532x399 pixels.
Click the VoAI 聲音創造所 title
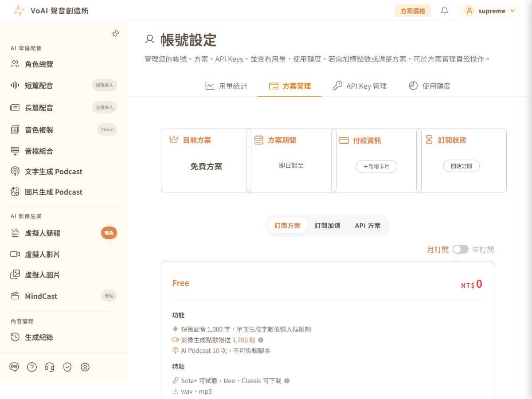pyautogui.click(x=60, y=11)
